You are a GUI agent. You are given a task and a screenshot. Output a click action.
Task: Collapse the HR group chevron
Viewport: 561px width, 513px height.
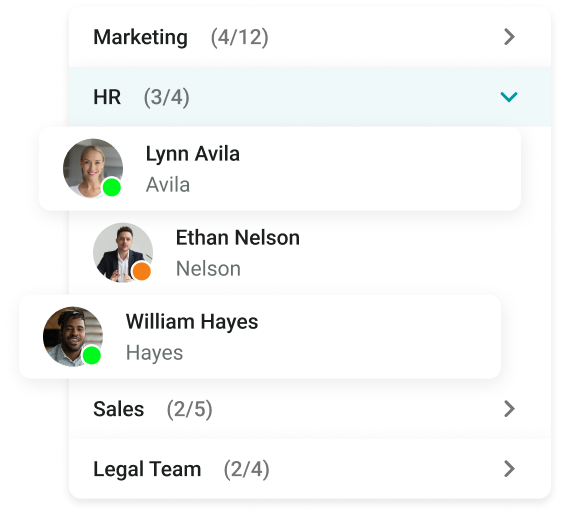point(509,97)
